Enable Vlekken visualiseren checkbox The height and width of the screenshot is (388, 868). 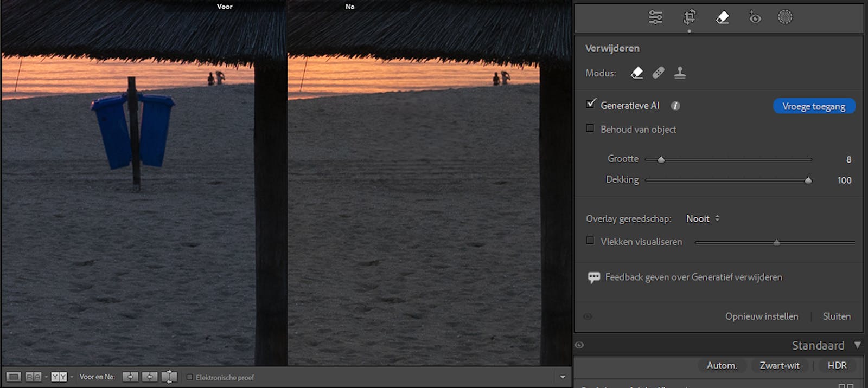point(590,241)
